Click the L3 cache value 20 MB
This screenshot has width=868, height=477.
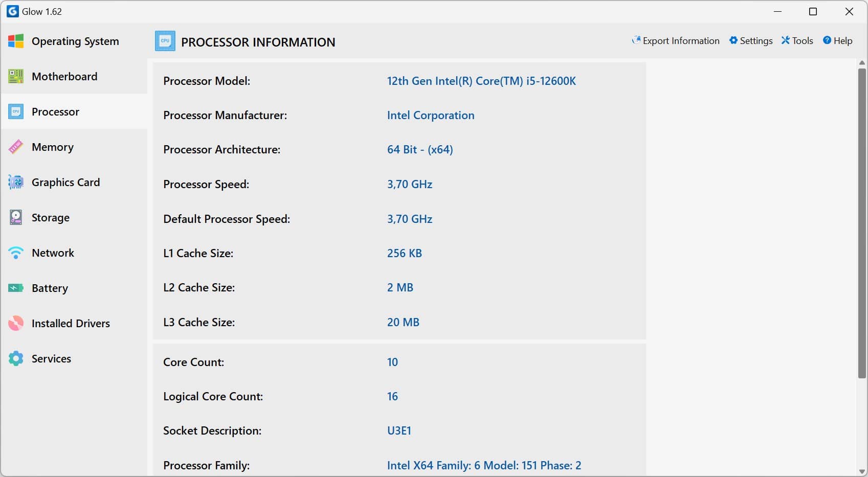point(403,322)
